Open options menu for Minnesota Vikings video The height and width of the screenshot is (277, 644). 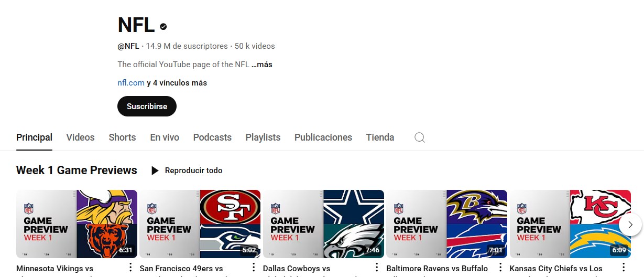[130, 268]
